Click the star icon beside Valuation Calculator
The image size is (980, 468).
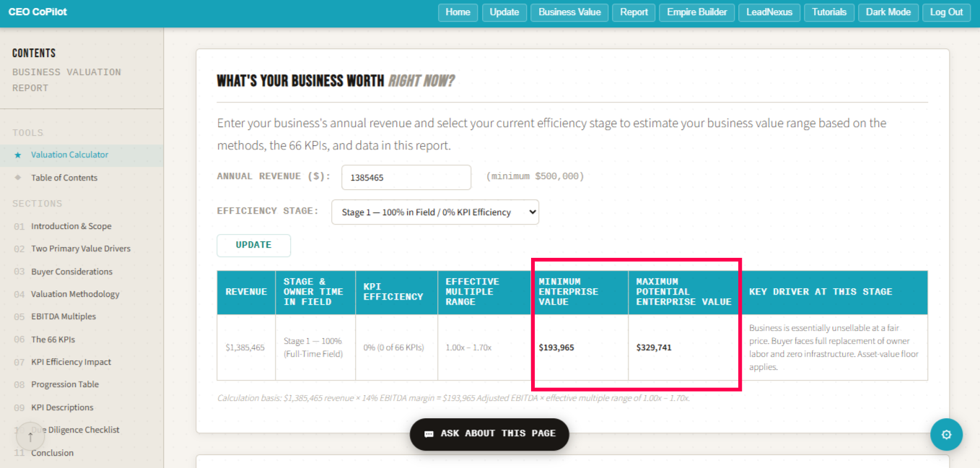tap(18, 155)
